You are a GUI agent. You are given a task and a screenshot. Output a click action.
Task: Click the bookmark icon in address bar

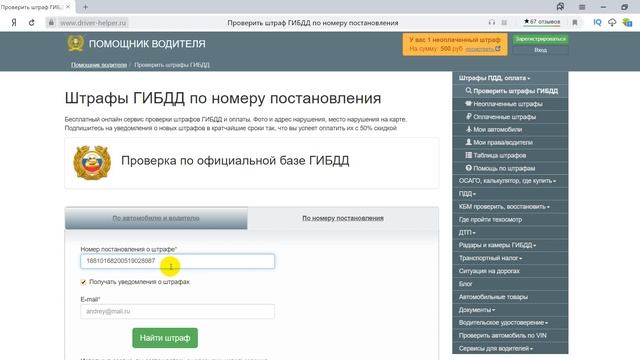pyautogui.click(x=575, y=23)
